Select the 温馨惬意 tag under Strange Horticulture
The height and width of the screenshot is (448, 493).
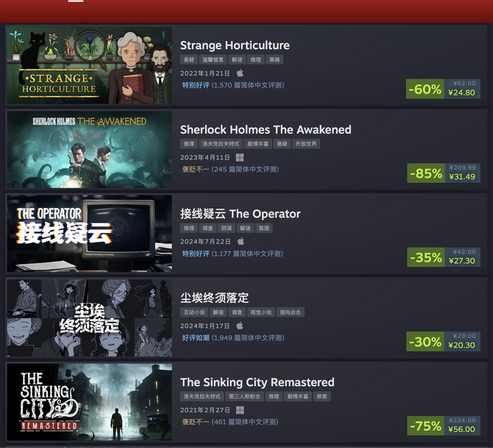[213, 60]
